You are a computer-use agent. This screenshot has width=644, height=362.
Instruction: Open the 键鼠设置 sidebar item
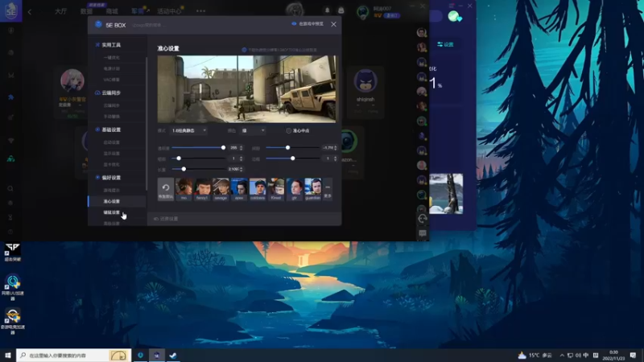(x=111, y=212)
